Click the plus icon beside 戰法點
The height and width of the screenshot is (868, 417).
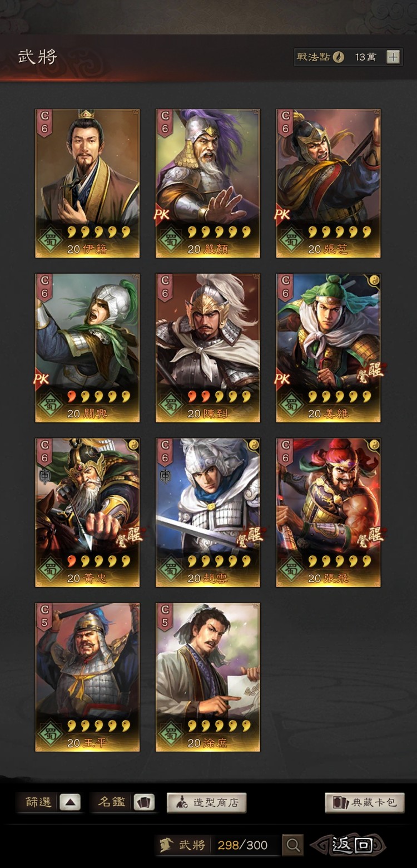(x=393, y=57)
